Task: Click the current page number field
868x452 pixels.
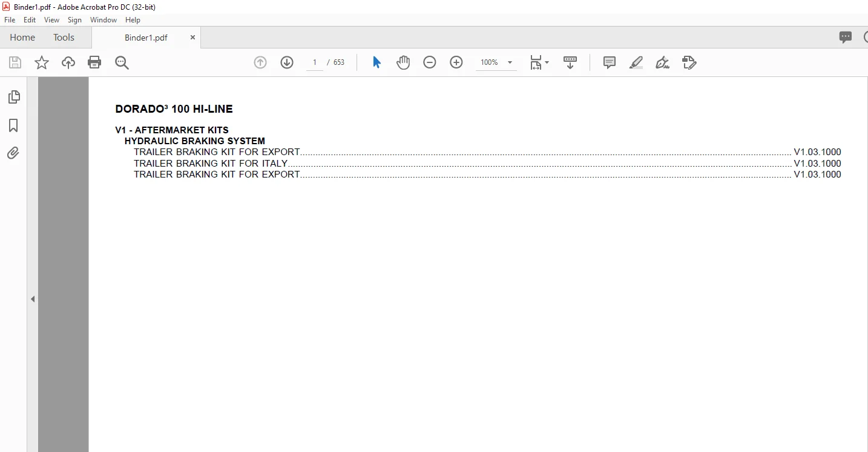Action: (x=315, y=62)
